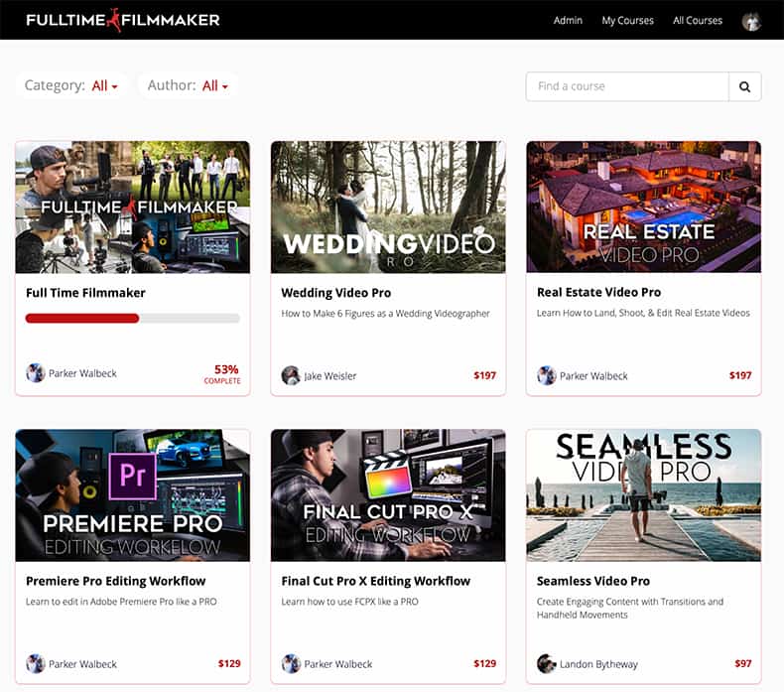Click 'Create Engaging Content with Transitions' description
The image size is (784, 692).
click(x=630, y=608)
